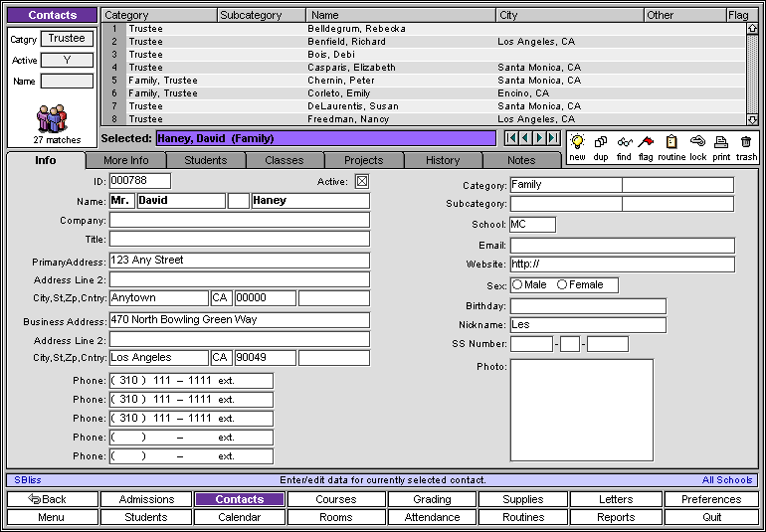The height and width of the screenshot is (532, 766).
Task: Click the flag icon in toolbar
Action: click(646, 142)
